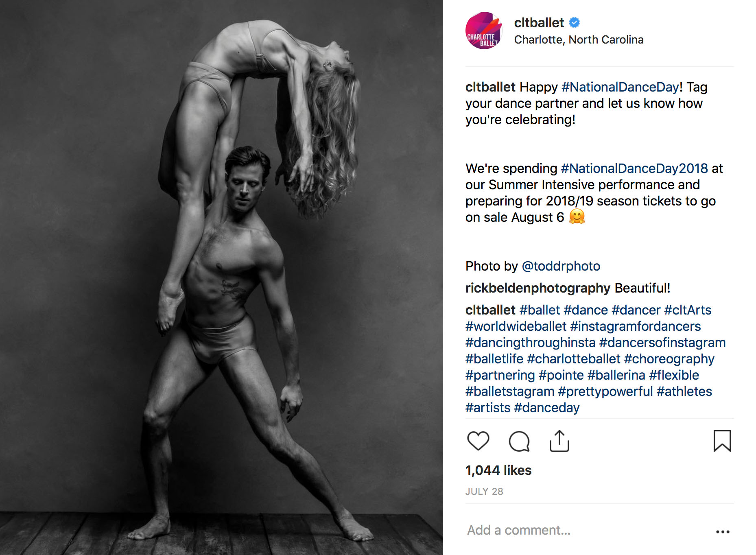Click the blue verified badge
756x555 pixels.
coord(575,22)
